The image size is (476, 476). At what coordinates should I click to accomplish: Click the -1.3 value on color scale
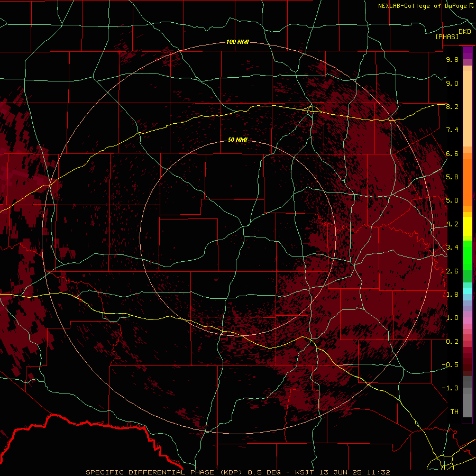point(450,388)
